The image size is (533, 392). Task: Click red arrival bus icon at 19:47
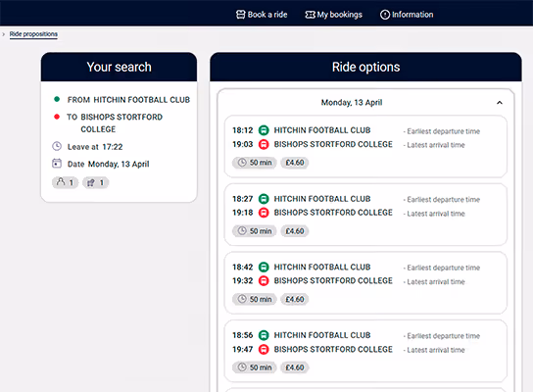(x=264, y=349)
